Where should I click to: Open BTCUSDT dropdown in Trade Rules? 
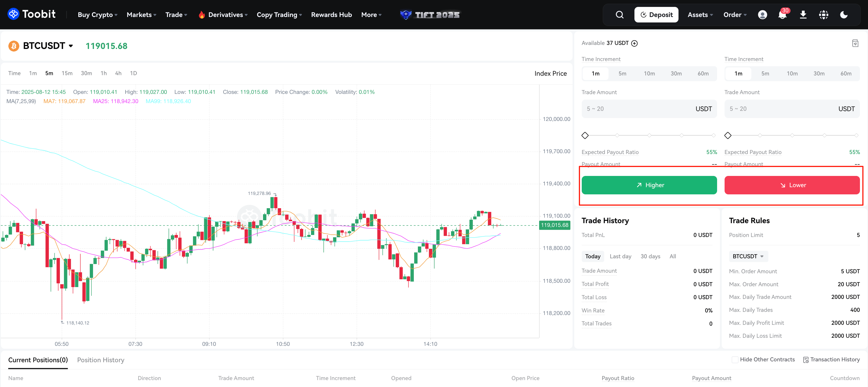click(x=748, y=256)
